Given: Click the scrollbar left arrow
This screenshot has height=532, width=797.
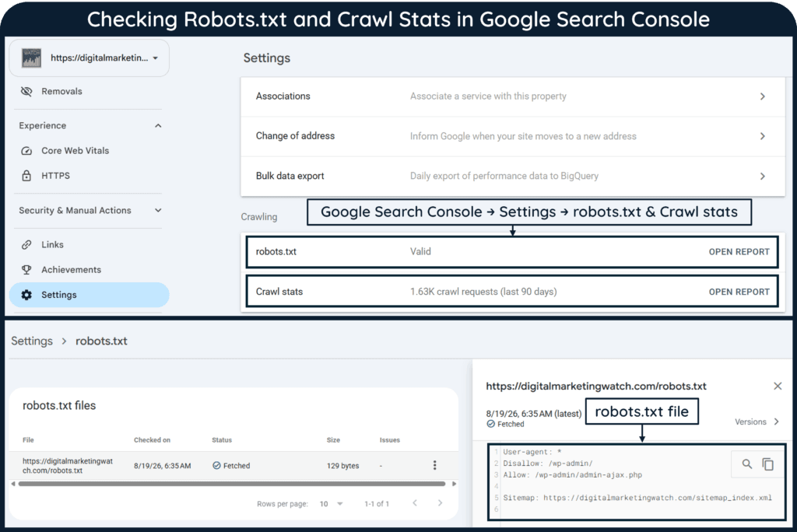Looking at the screenshot, I should [x=13, y=484].
